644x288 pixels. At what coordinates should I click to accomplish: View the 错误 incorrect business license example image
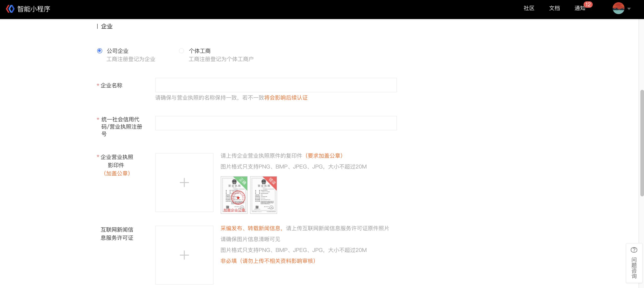(x=264, y=195)
